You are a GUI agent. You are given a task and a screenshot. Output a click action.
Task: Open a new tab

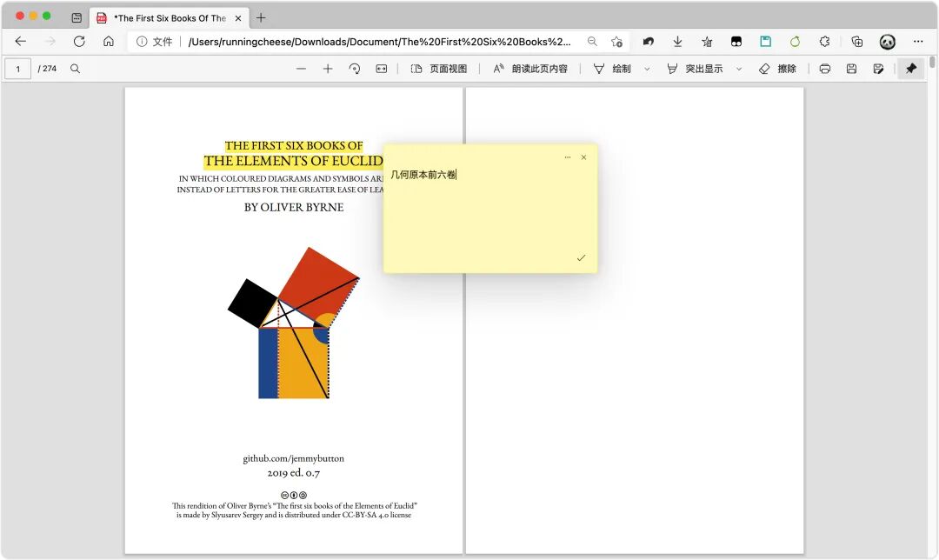click(x=261, y=18)
